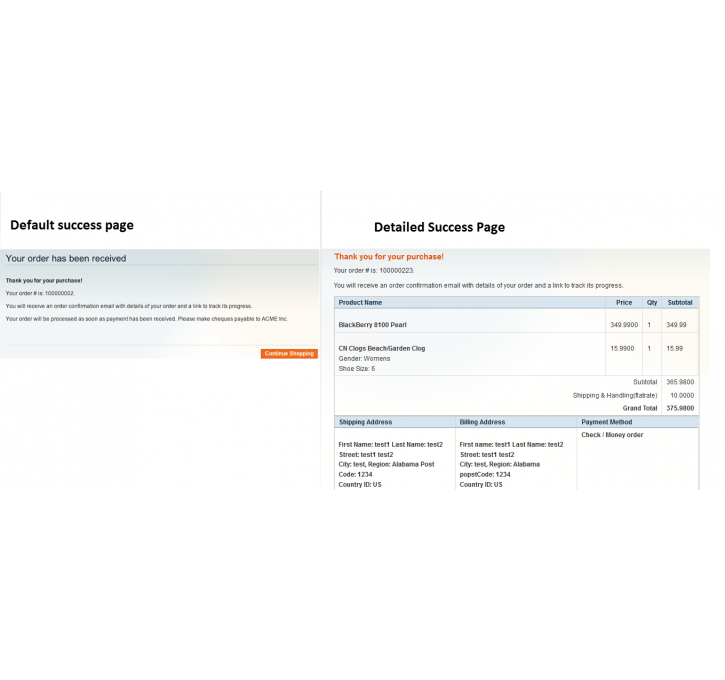Click the Shipping & Handling amount 10.0000
The image size is (725, 680).
pyautogui.click(x=682, y=395)
